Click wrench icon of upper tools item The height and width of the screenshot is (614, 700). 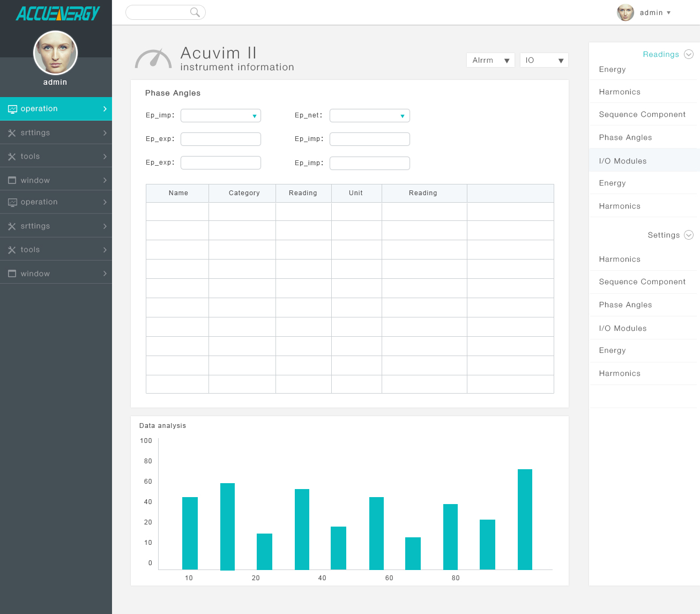12,157
